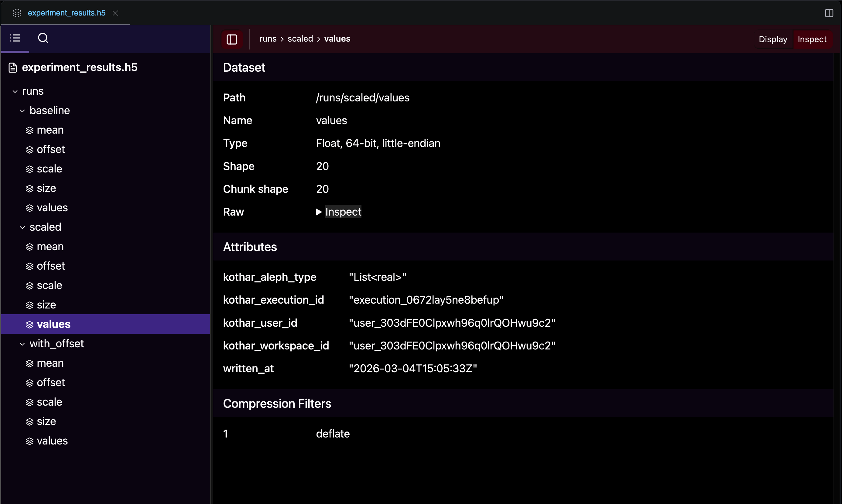Viewport: 842px width, 504px height.
Task: Navigate to runs via the breadcrumb
Action: [268, 39]
